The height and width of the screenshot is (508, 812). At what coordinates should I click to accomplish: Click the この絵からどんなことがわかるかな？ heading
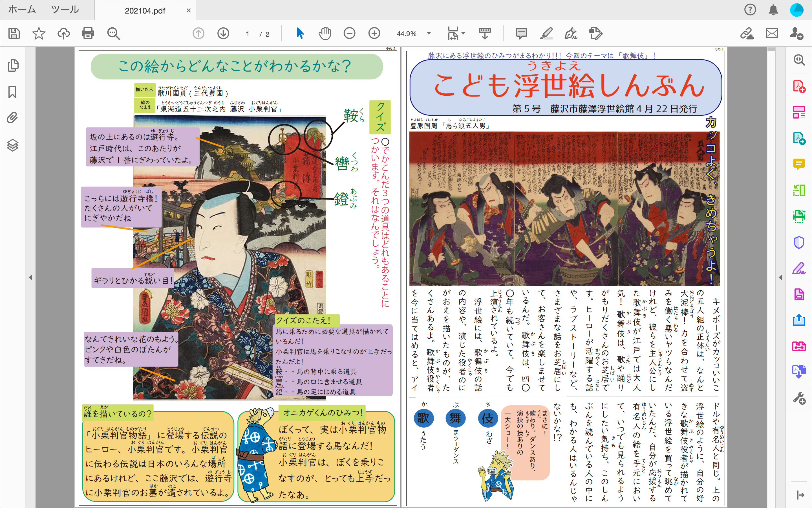pos(235,66)
